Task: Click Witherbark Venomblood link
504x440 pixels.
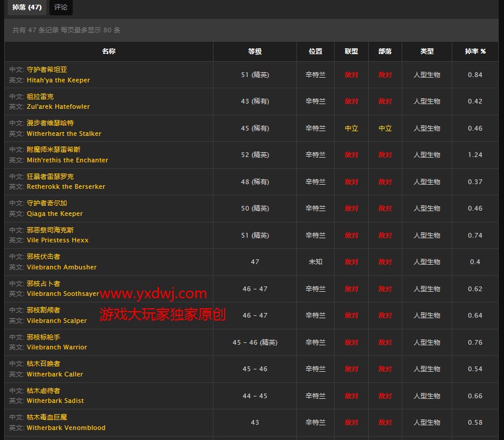Action: pyautogui.click(x=66, y=428)
